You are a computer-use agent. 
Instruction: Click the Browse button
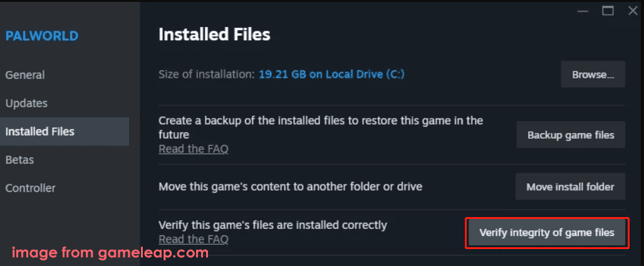[593, 75]
